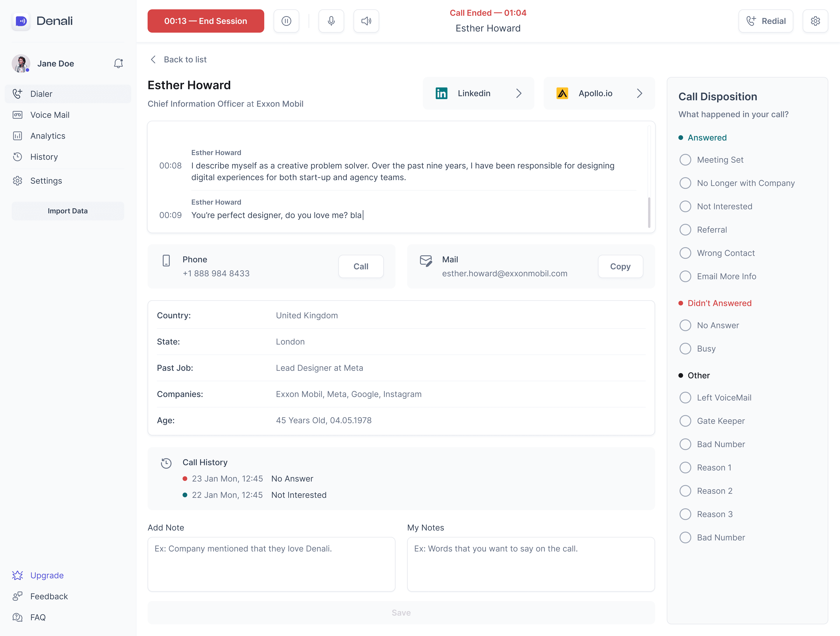
Task: Click the LinkedIn logo icon
Action: pyautogui.click(x=441, y=93)
